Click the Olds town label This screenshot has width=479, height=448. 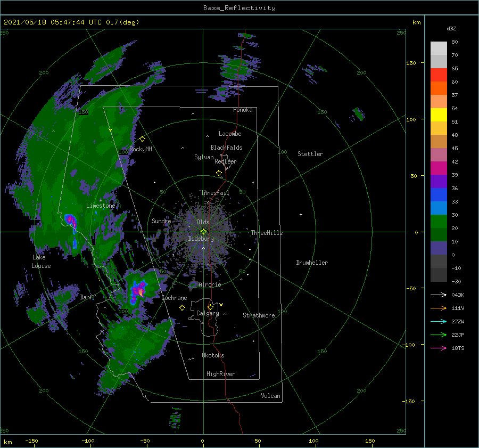point(203,222)
